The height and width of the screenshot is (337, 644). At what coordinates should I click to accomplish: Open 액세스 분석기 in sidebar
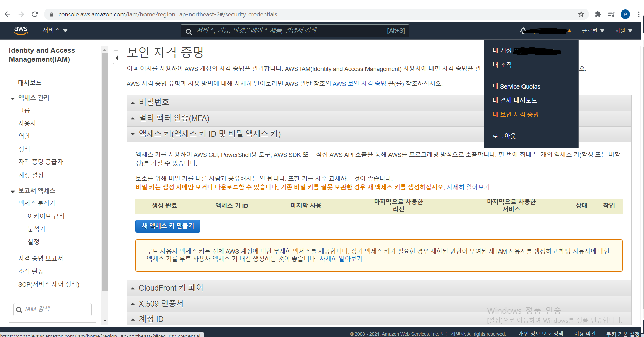tap(37, 203)
